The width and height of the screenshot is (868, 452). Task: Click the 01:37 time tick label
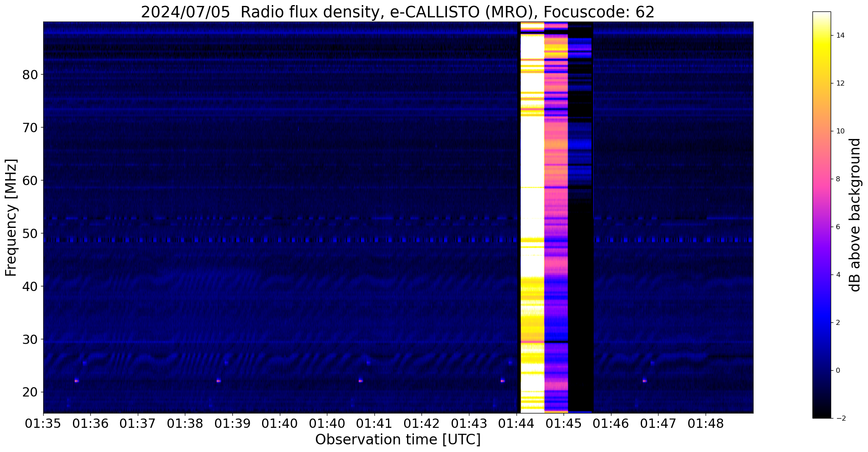point(138,423)
